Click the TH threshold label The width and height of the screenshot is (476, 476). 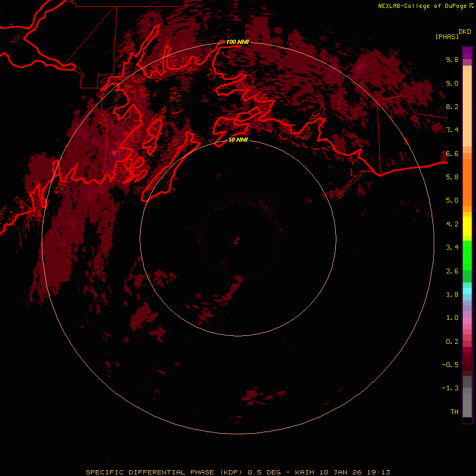pos(454,411)
